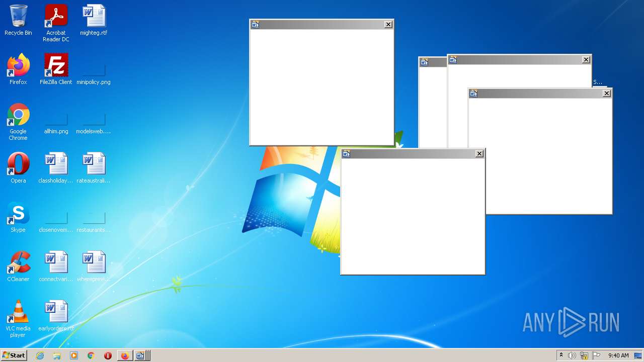This screenshot has height=362, width=644.
Task: Open the Recycle Bin desktop icon
Action: 18,20
